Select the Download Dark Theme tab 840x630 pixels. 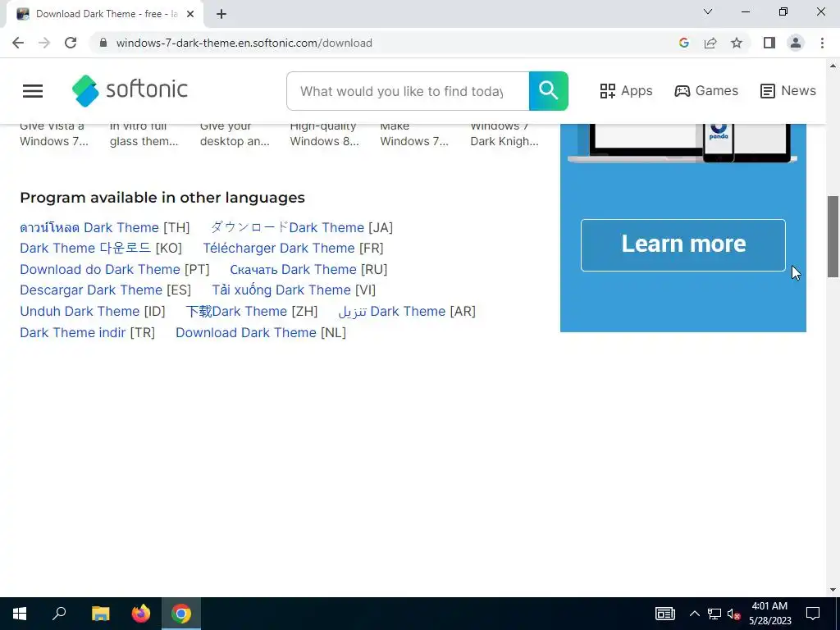[x=104, y=15]
